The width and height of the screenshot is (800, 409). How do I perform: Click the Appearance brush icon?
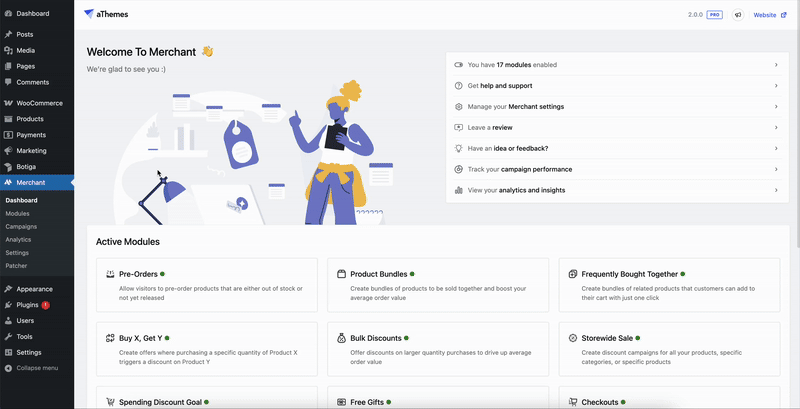[8, 289]
